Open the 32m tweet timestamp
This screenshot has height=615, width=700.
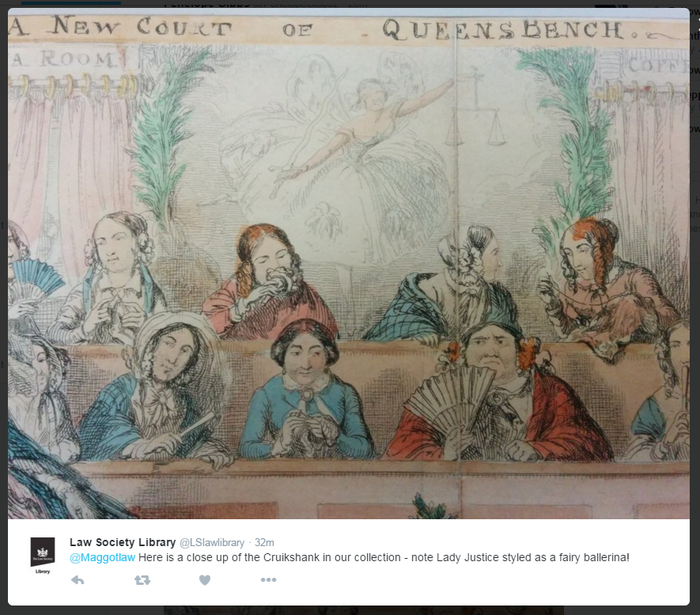point(264,543)
